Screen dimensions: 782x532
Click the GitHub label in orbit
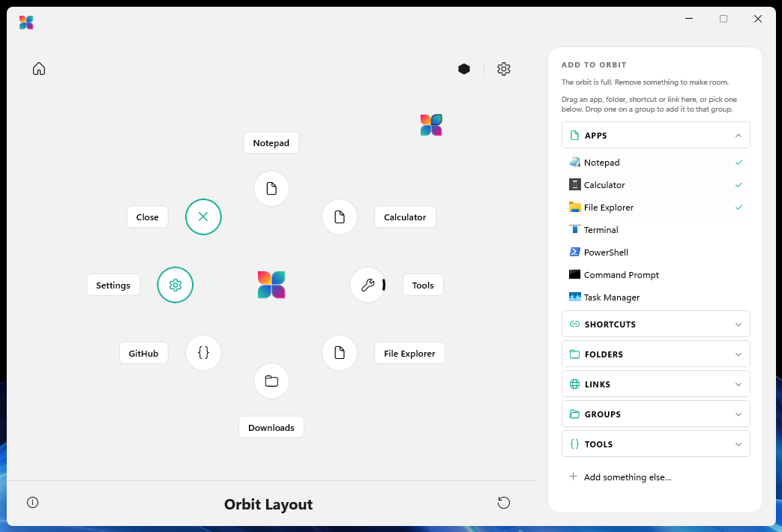point(144,353)
